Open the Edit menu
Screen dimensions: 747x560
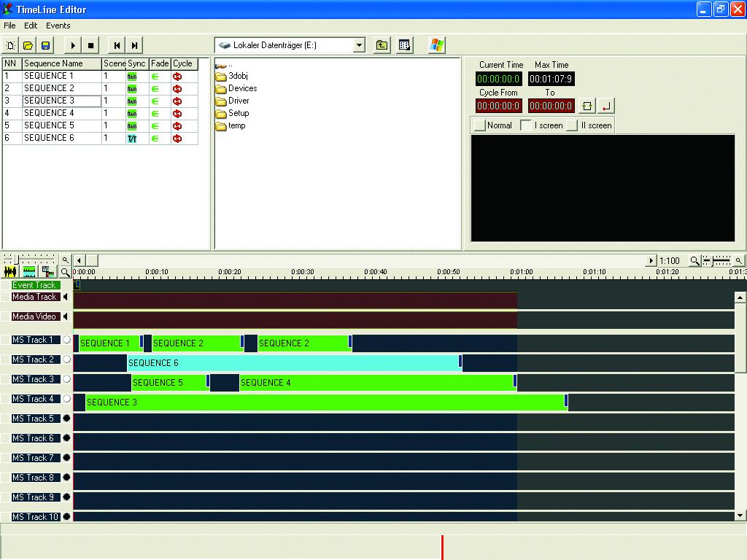[x=31, y=26]
